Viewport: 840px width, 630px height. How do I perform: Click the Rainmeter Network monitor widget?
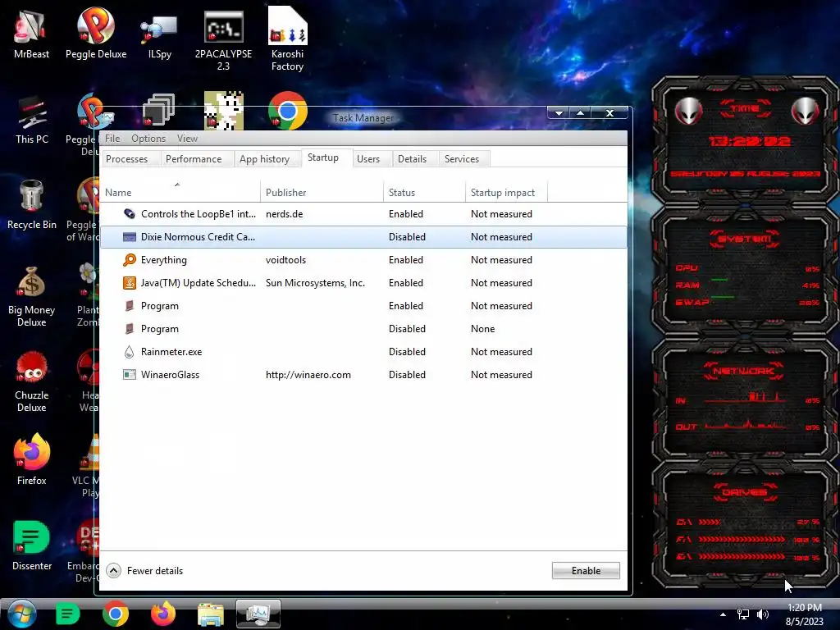(745, 399)
